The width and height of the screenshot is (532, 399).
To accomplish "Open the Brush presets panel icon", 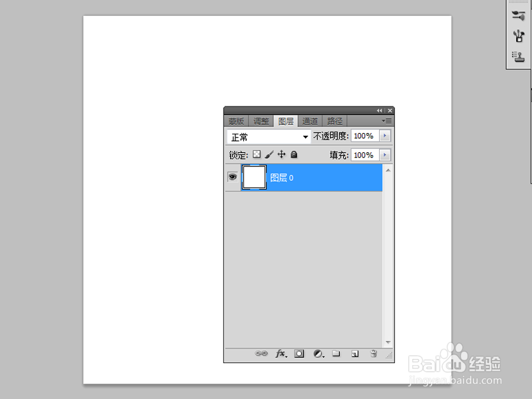I will (x=519, y=15).
